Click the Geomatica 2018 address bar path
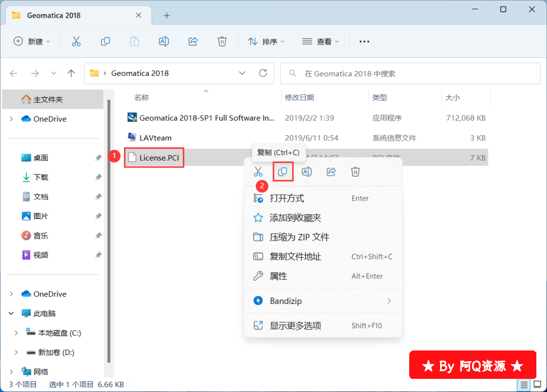The height and width of the screenshot is (392, 547). [x=140, y=73]
